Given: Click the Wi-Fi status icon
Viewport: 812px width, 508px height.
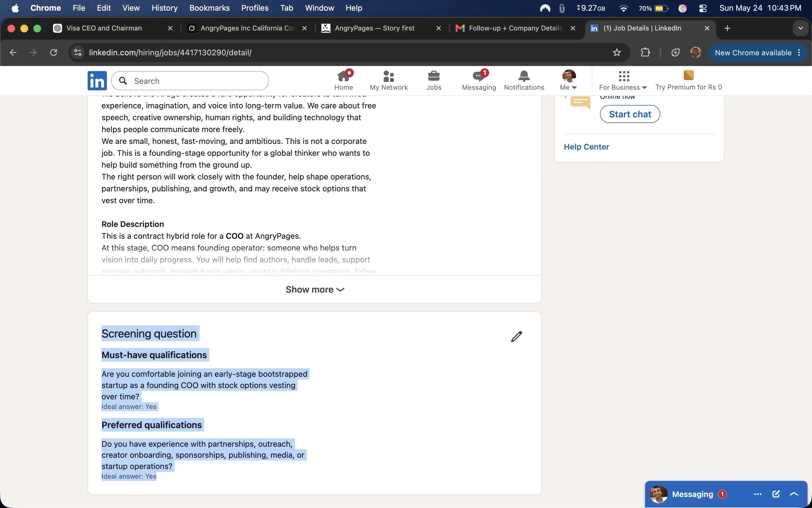Looking at the screenshot, I should tap(623, 8).
